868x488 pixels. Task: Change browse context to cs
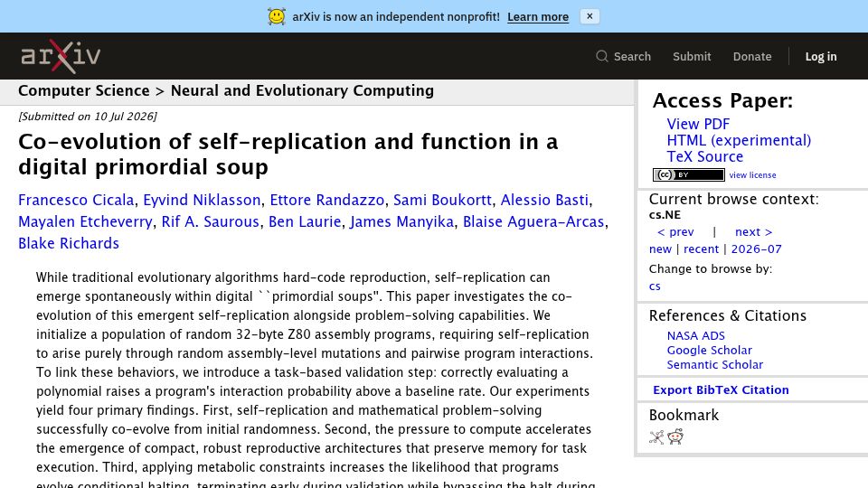coord(655,286)
